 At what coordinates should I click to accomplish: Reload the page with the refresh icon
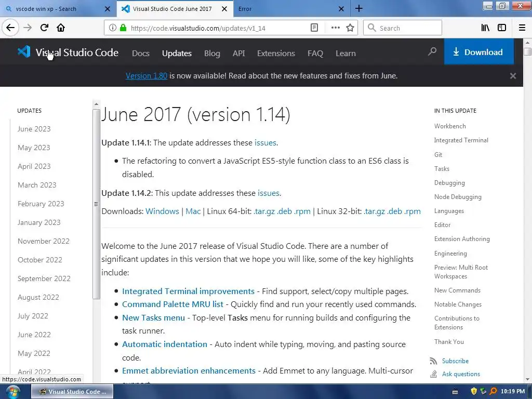pos(44,28)
